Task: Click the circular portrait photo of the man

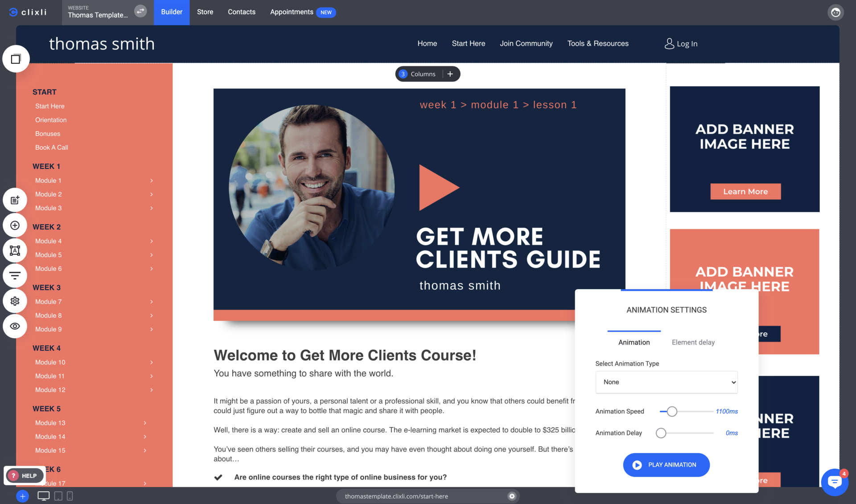Action: pos(311,188)
